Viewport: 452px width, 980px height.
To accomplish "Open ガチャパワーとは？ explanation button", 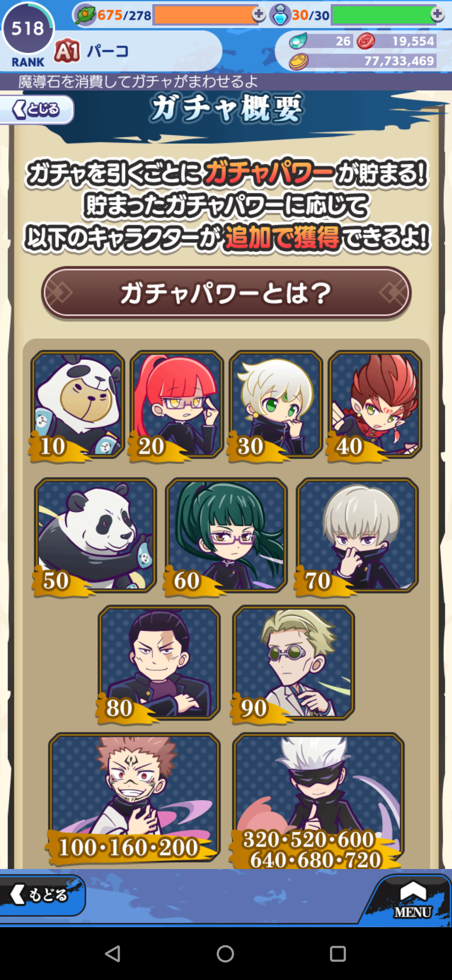I will click(x=226, y=293).
